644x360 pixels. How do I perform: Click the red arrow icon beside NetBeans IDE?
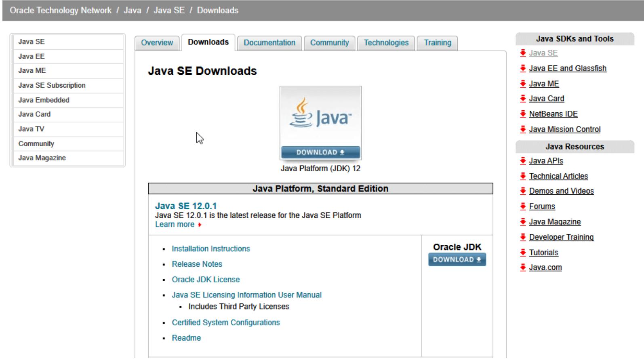523,114
